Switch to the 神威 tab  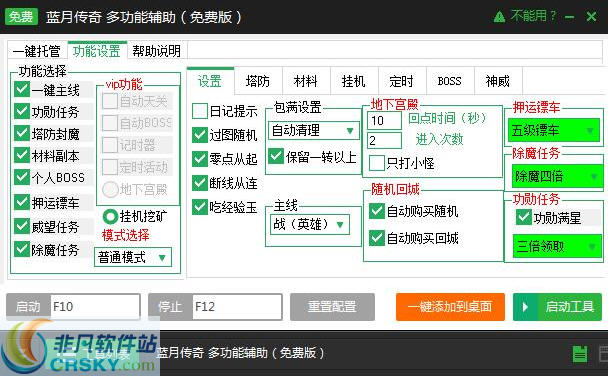click(x=498, y=81)
